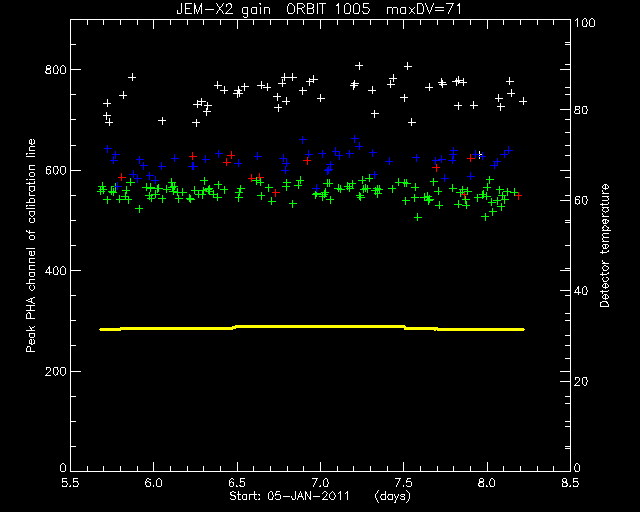
Task: Click the rightmost white plus marker
Action: [x=523, y=101]
